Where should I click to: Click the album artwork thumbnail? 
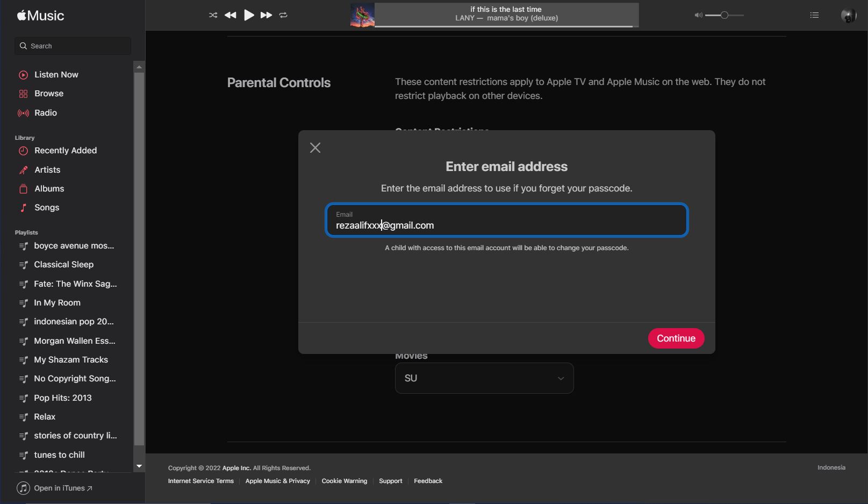click(362, 15)
